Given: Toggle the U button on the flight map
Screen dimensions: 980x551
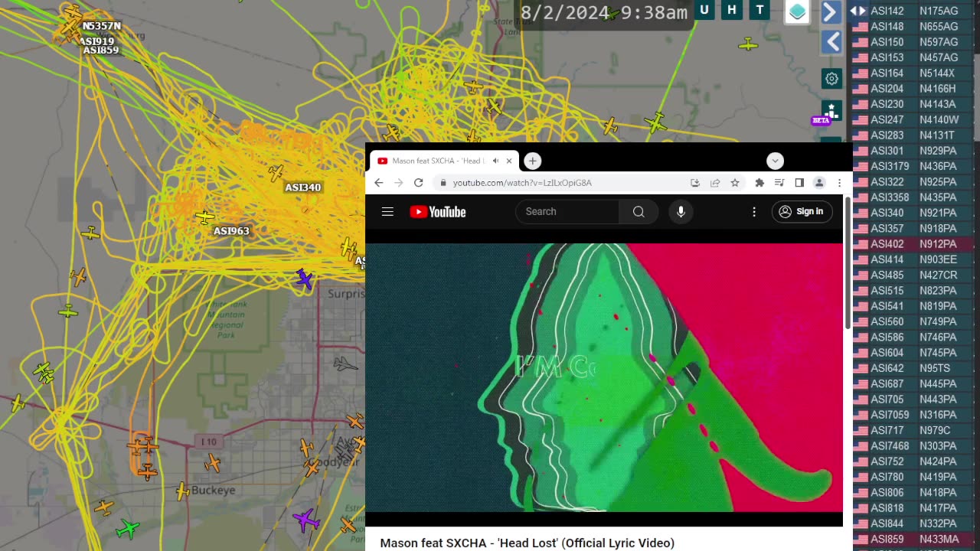Looking at the screenshot, I should pyautogui.click(x=704, y=10).
